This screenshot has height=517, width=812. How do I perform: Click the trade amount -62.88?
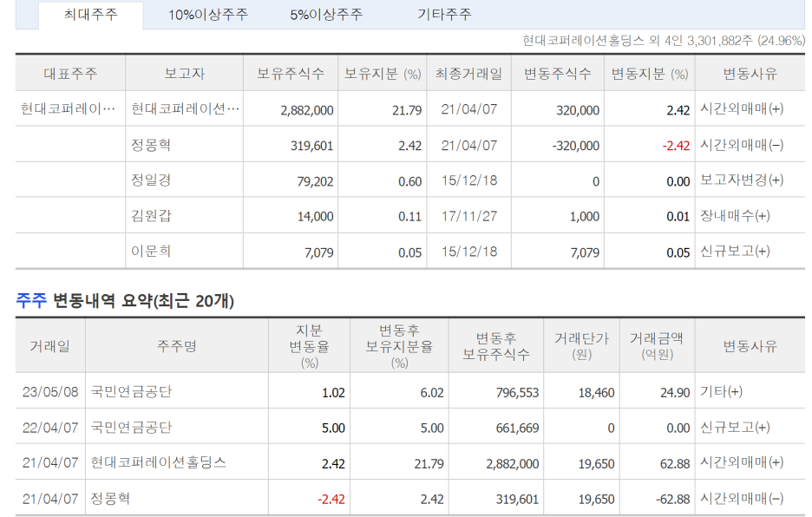(673, 499)
